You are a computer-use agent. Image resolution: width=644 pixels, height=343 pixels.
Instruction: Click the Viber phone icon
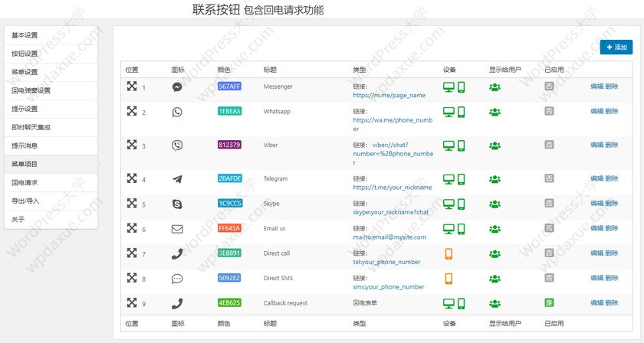(x=177, y=145)
